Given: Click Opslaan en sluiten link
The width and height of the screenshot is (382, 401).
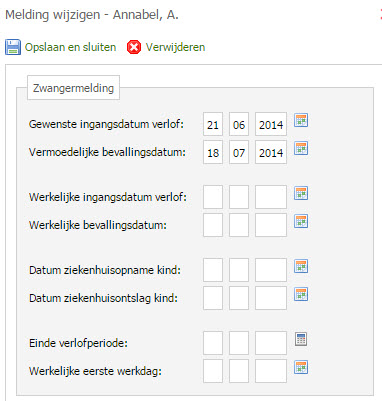Looking at the screenshot, I should click(x=70, y=47).
